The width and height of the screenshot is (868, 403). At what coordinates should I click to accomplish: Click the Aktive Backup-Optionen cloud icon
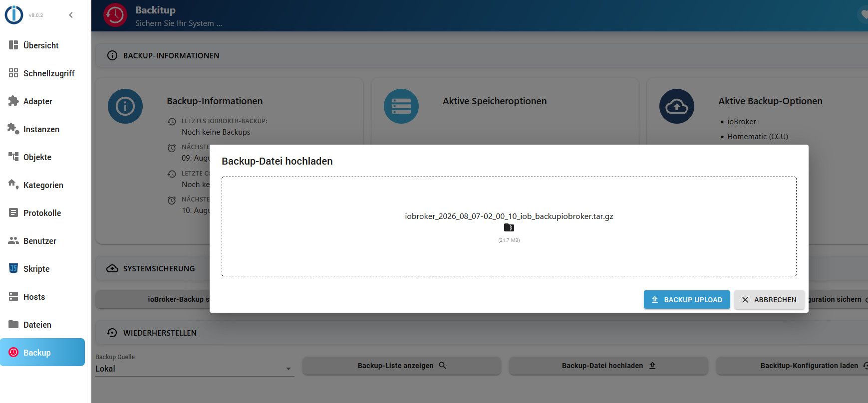coord(677,106)
